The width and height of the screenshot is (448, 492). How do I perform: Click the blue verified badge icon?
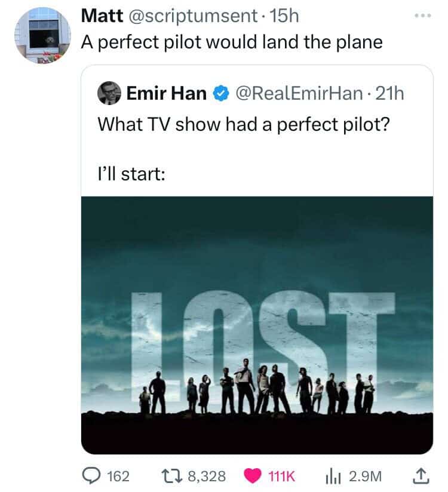click(222, 94)
